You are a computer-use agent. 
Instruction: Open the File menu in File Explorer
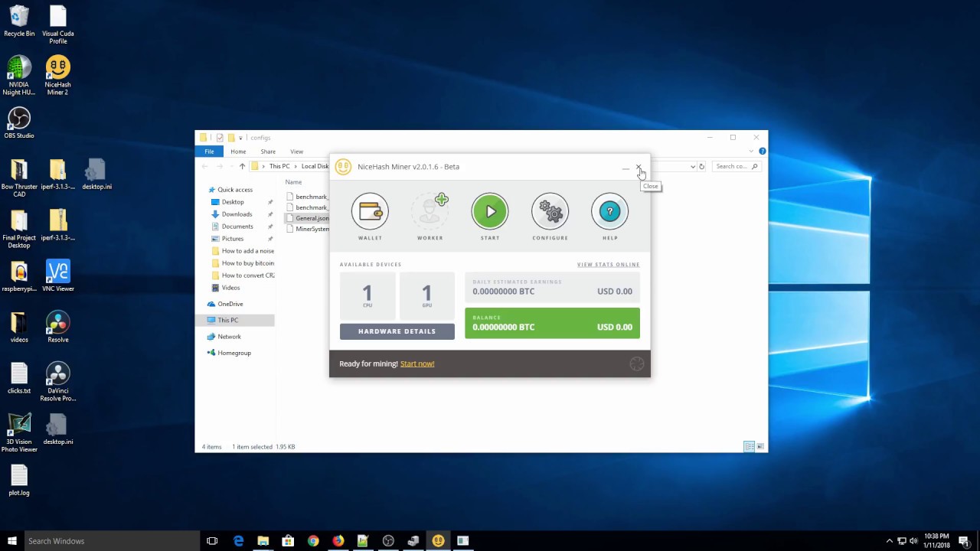pyautogui.click(x=209, y=152)
